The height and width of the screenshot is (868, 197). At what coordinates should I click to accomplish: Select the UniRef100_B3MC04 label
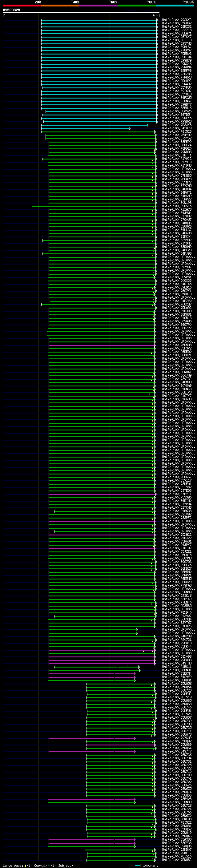pos(177,236)
